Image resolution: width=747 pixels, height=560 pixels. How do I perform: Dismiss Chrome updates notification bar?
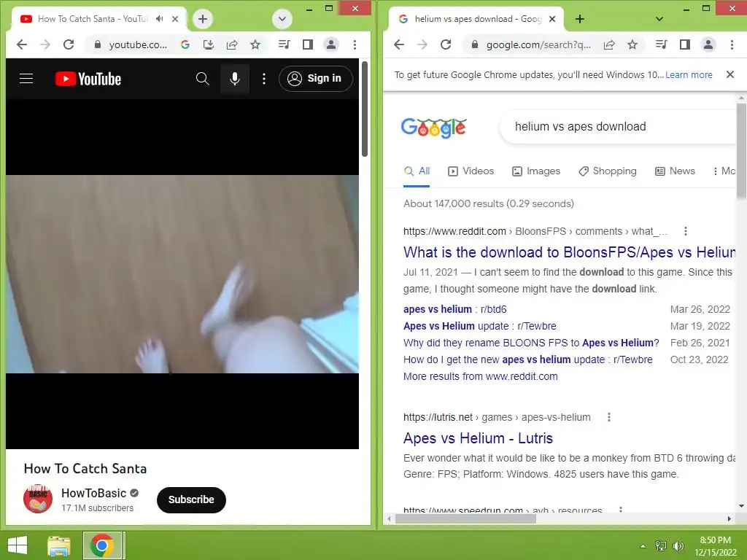729,74
